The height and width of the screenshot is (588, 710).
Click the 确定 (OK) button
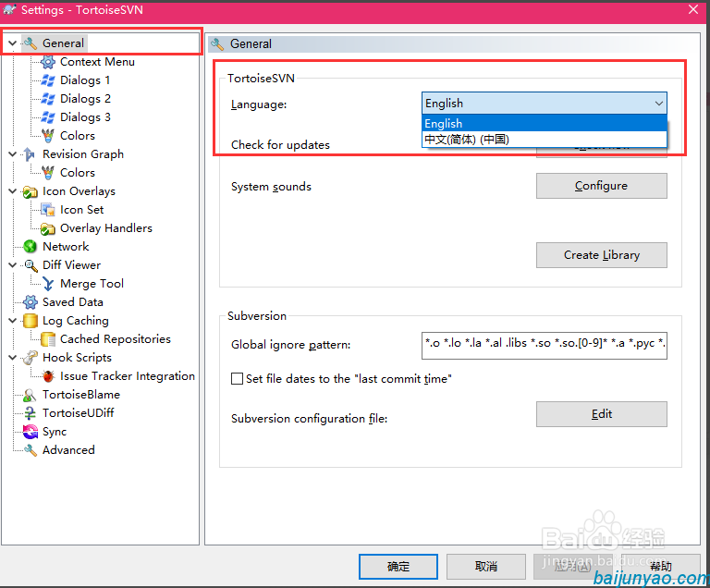tap(398, 566)
